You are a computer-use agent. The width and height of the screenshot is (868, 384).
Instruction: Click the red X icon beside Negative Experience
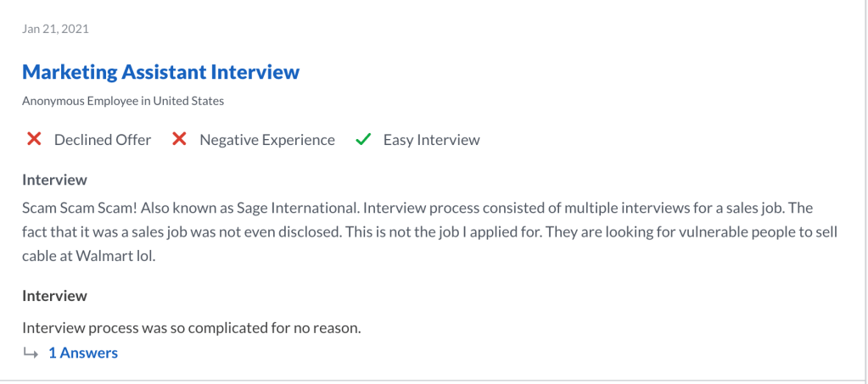coord(179,140)
